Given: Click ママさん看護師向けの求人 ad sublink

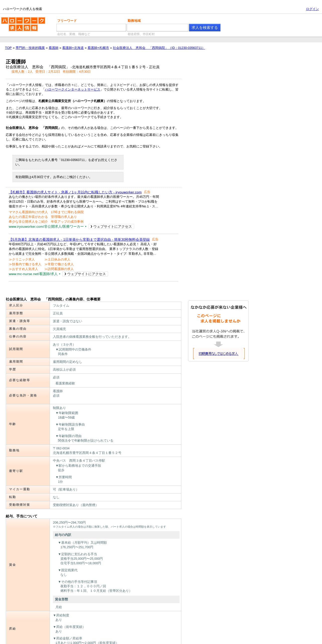Looking at the screenshot, I should click(28, 212).
